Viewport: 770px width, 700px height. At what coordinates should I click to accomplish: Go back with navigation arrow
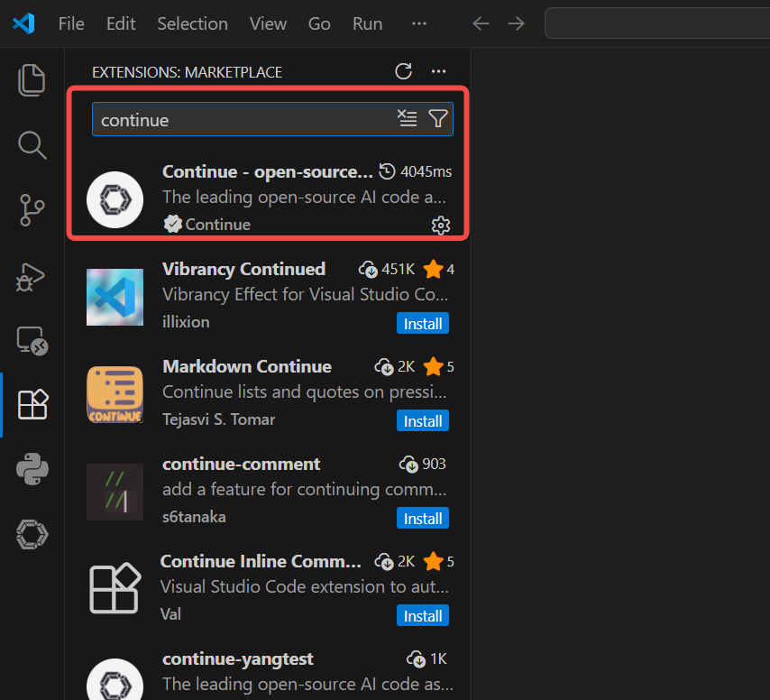coord(481,23)
